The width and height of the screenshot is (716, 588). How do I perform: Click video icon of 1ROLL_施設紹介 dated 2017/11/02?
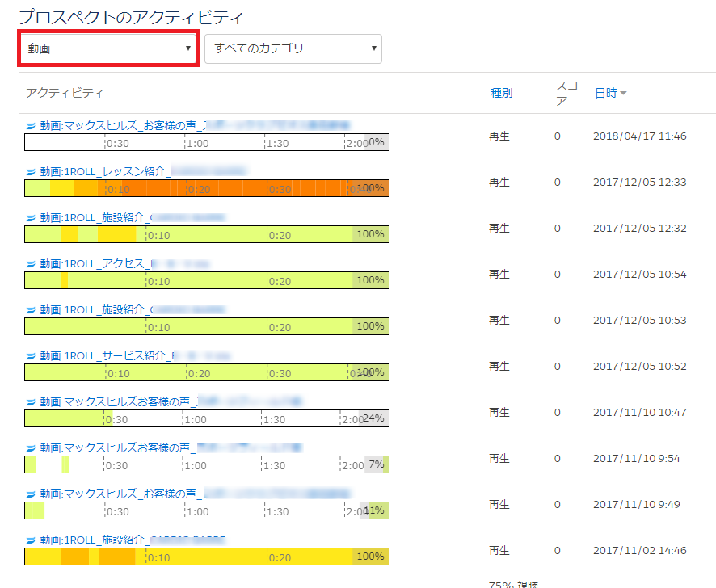click(31, 540)
